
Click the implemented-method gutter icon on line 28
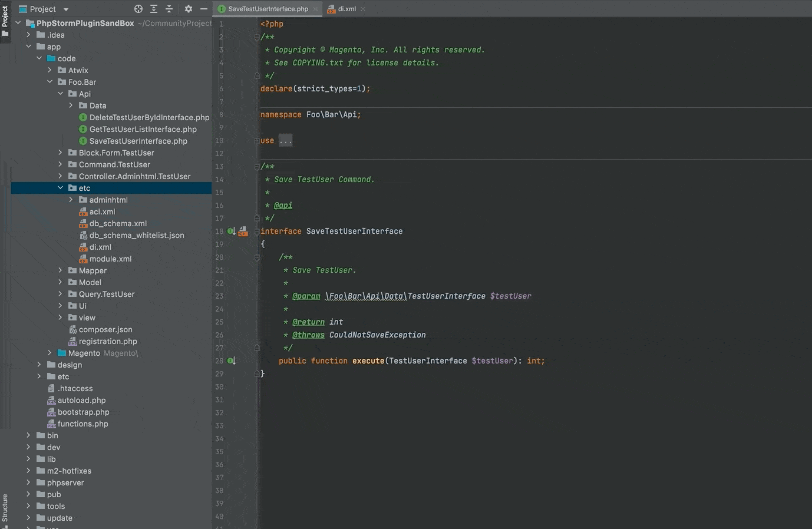tap(231, 361)
